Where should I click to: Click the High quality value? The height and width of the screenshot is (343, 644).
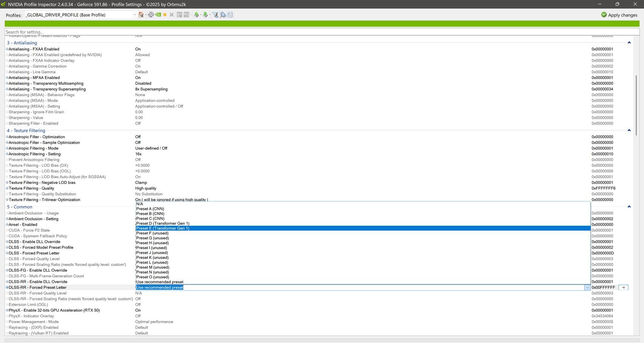pos(146,188)
